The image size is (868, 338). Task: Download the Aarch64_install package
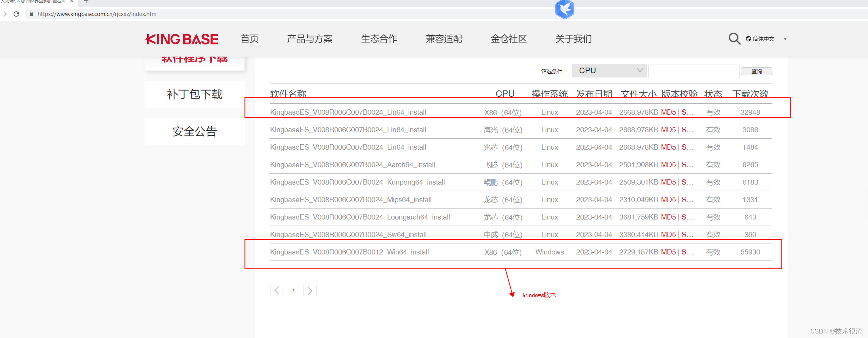click(352, 165)
